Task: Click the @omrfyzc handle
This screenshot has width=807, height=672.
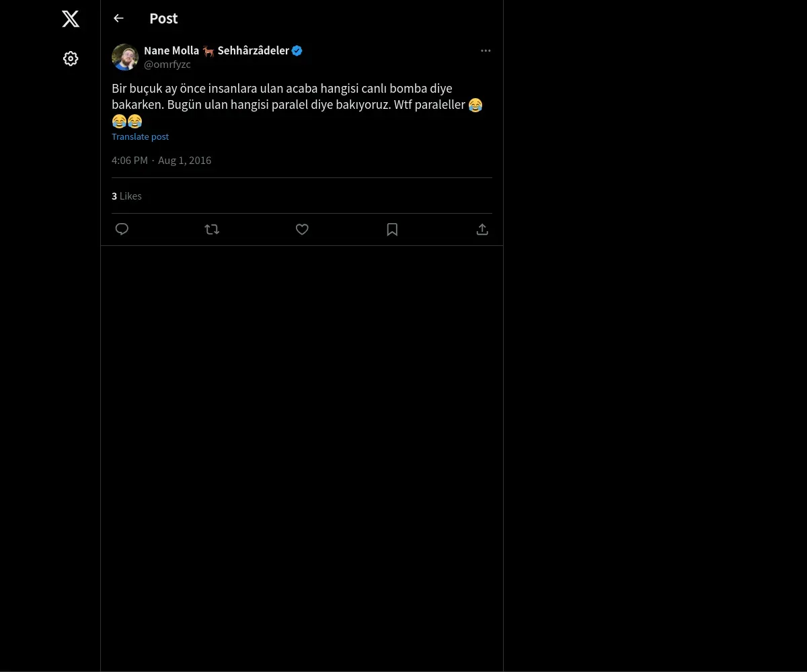Action: [x=167, y=65]
